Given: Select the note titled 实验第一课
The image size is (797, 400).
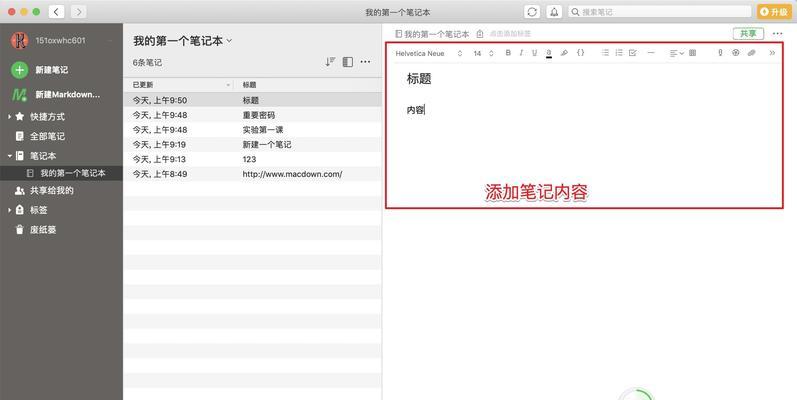Looking at the screenshot, I should pos(253,130).
